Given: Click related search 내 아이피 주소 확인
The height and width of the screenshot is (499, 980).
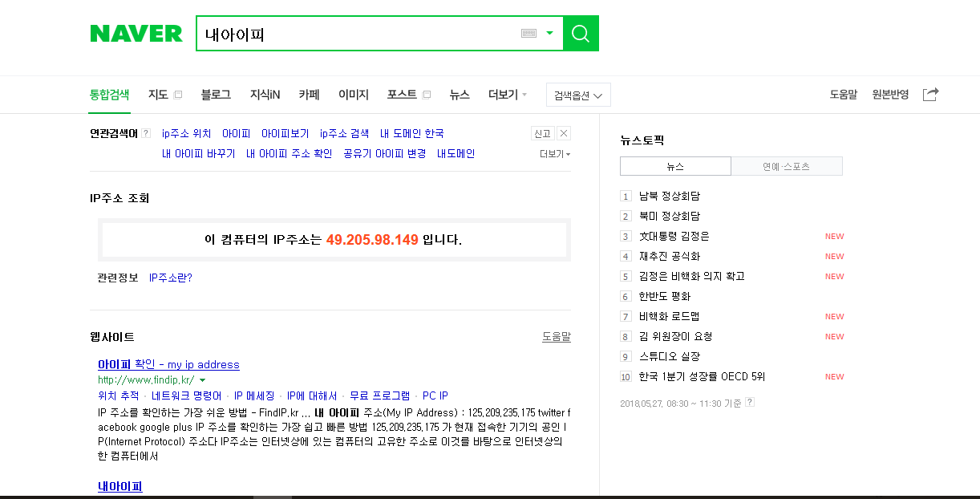Looking at the screenshot, I should point(290,154).
